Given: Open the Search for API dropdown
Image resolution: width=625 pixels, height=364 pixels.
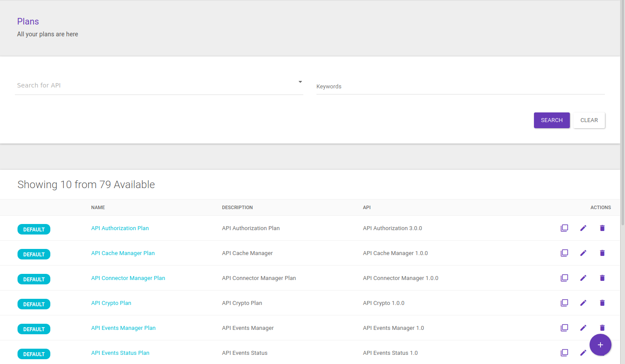Looking at the screenshot, I should pos(158,85).
